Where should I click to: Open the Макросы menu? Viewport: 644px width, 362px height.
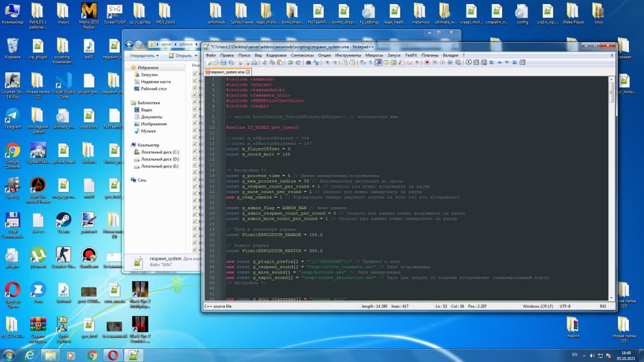(x=374, y=55)
